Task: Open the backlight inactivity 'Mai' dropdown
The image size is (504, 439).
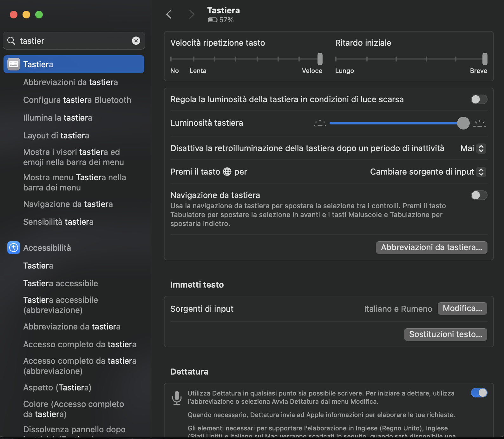Action: [x=473, y=148]
